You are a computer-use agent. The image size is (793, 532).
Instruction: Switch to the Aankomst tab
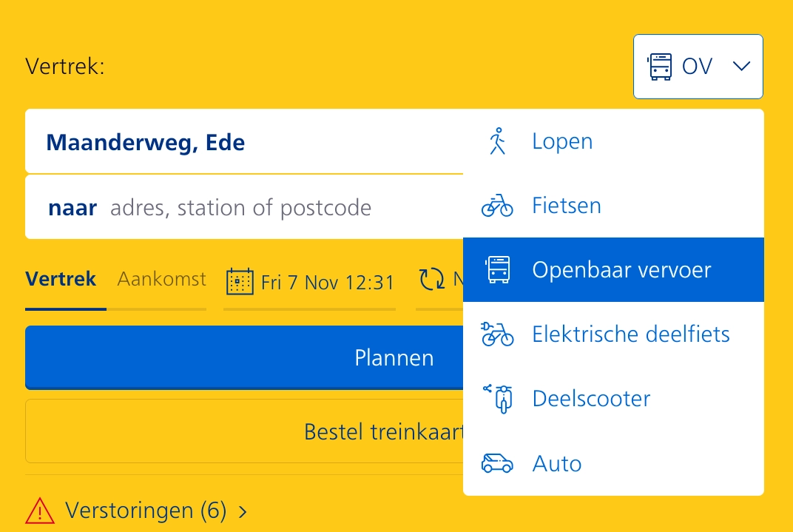click(x=162, y=279)
